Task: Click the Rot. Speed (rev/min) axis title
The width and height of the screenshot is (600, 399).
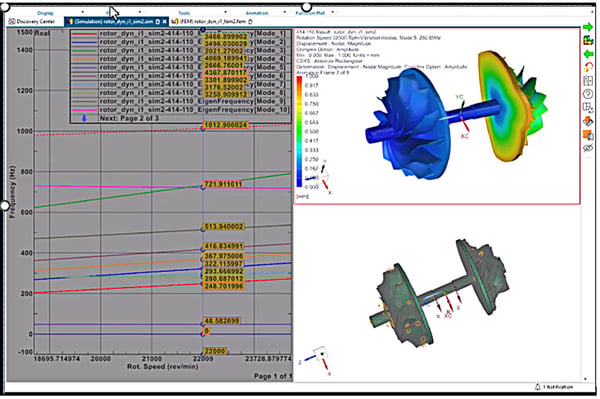Action: point(163,366)
